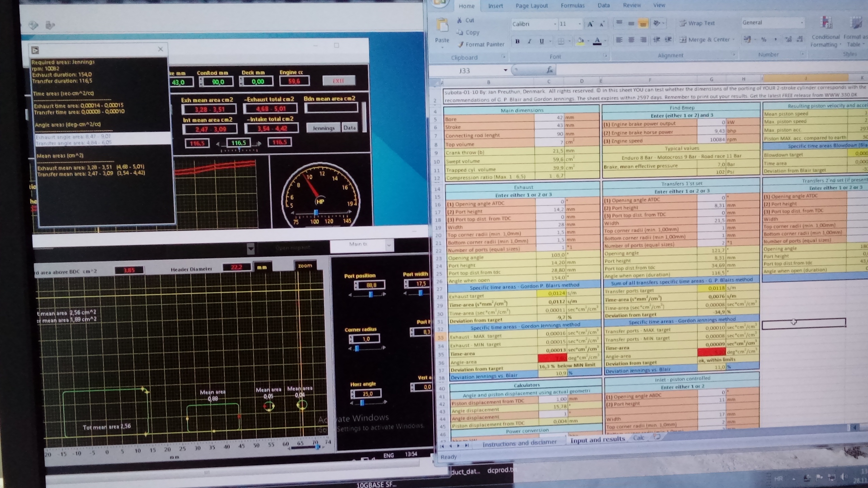The image size is (868, 488).
Task: Toggle Italic formatting
Action: (x=529, y=41)
